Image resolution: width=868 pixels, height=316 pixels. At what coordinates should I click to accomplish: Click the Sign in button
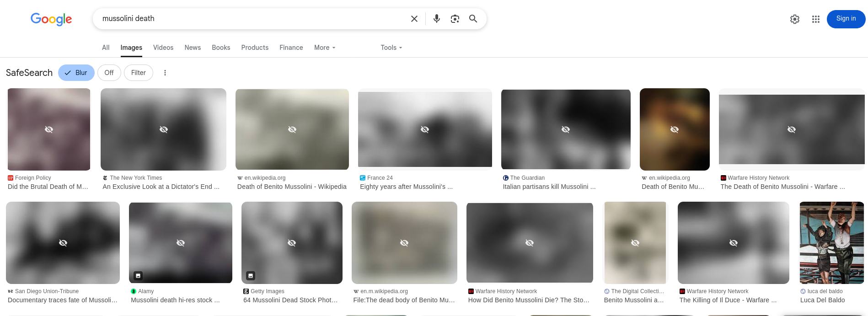pyautogui.click(x=846, y=19)
